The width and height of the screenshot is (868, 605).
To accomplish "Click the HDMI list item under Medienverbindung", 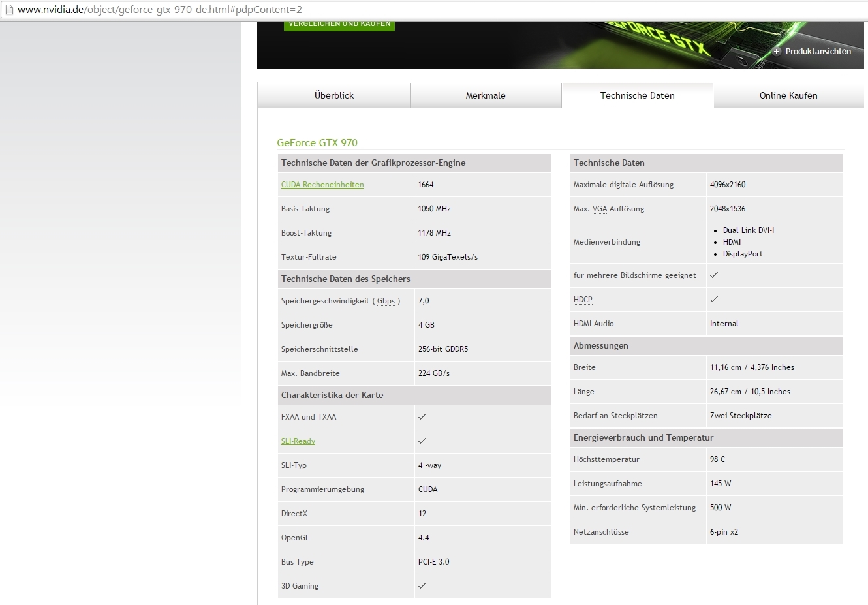I will (732, 242).
